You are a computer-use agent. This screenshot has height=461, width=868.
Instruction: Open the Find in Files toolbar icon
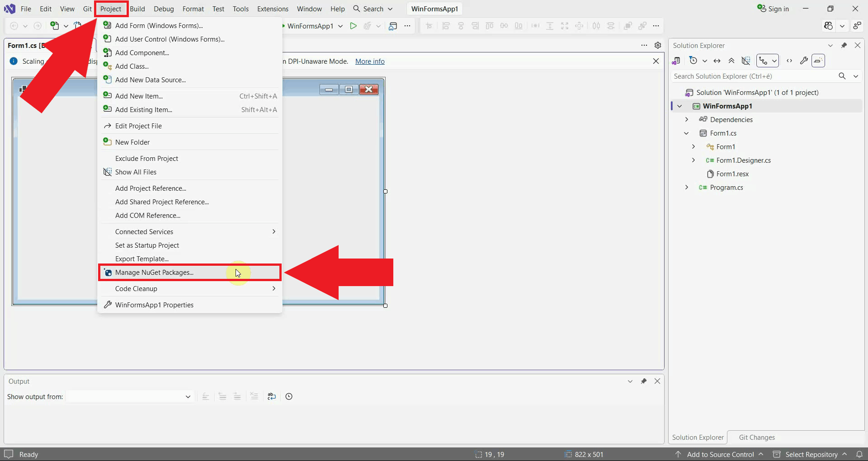(393, 26)
